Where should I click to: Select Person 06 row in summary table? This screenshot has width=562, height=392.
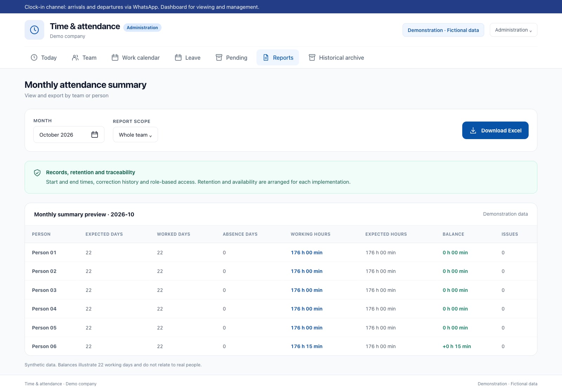(281, 346)
